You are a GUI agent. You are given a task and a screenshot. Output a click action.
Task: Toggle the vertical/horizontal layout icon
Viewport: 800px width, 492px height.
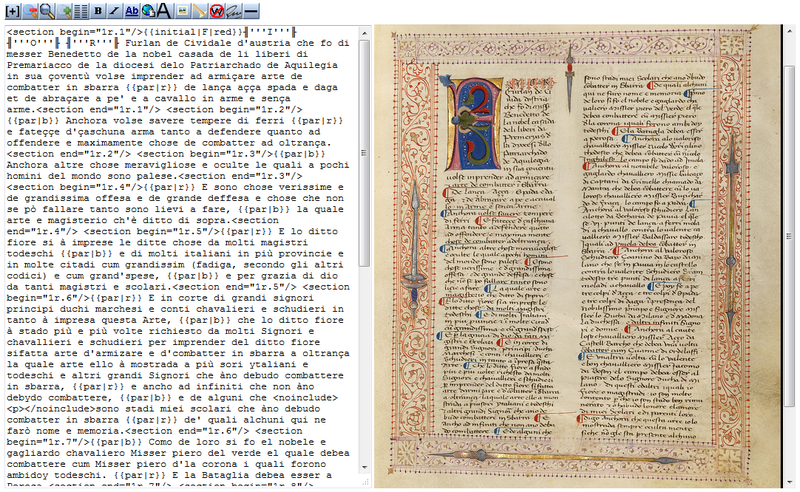(x=81, y=11)
